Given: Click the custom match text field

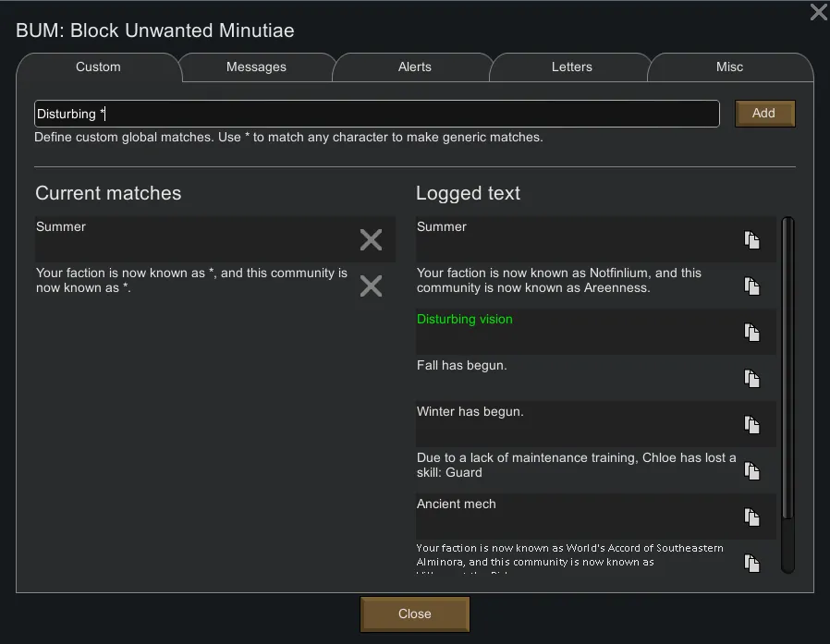Looking at the screenshot, I should coord(376,114).
